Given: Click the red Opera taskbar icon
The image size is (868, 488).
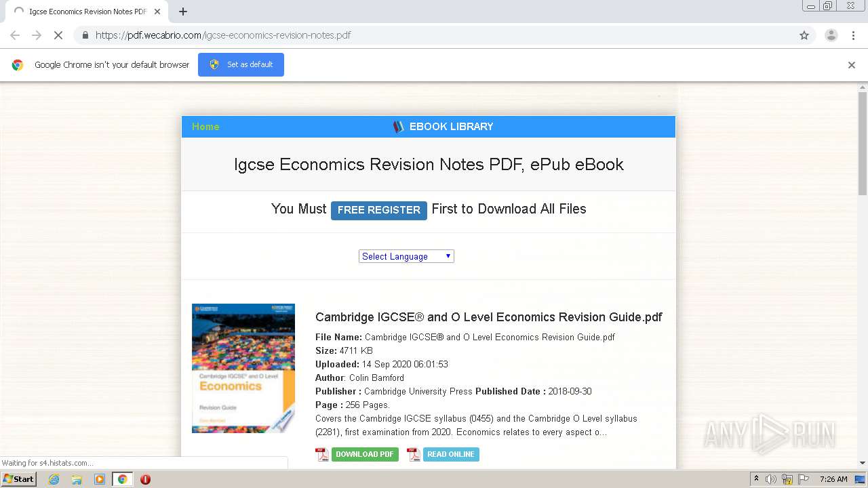Looking at the screenshot, I should tap(145, 479).
